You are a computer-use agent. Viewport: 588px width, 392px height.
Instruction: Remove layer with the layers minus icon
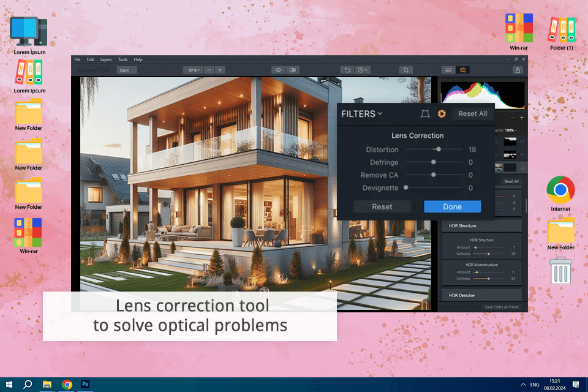512,118
